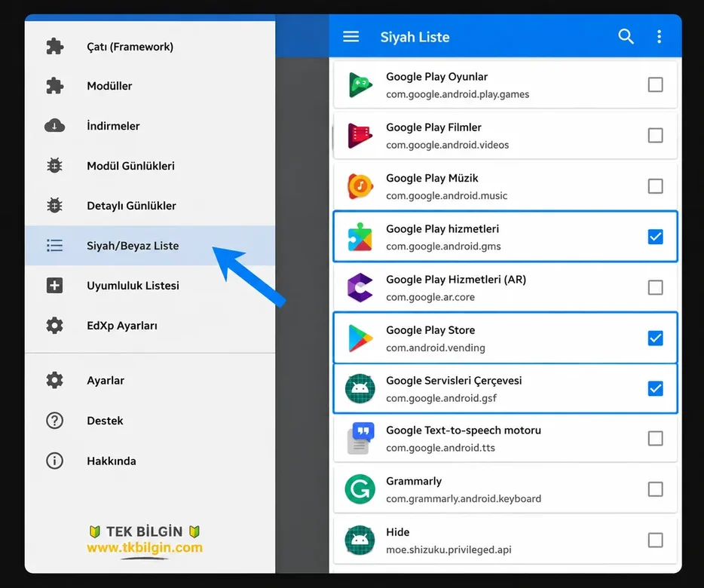
Task: Check the Google Play Oyunlar checkbox
Action: click(x=656, y=84)
